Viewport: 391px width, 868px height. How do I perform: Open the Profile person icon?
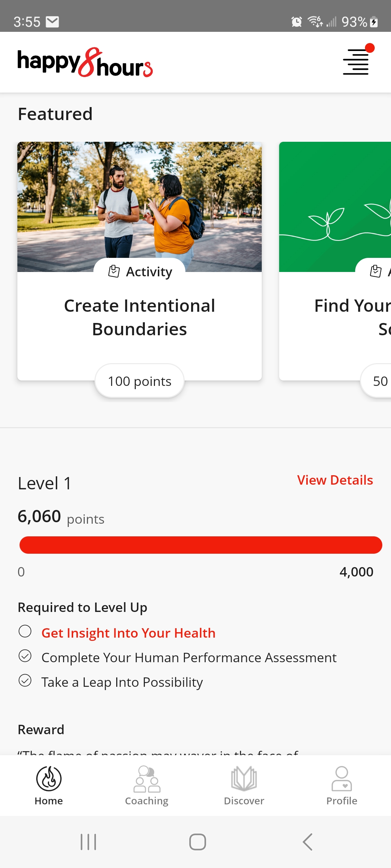342,779
